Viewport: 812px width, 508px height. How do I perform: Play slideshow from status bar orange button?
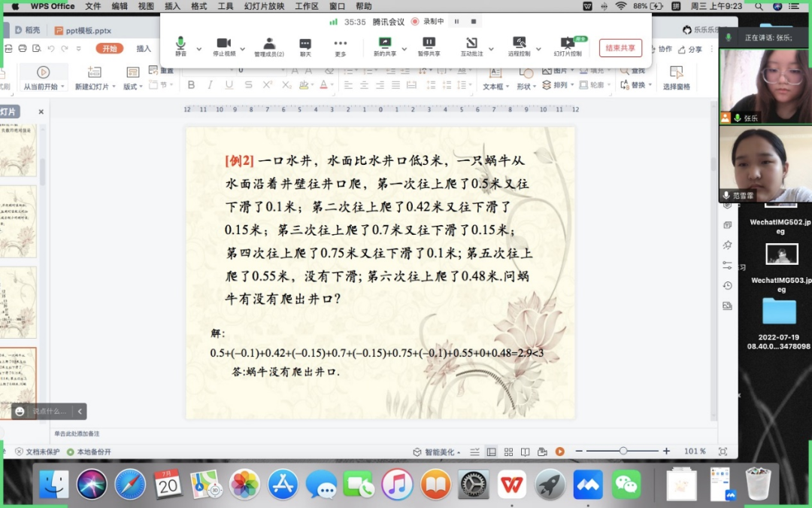pos(560,452)
